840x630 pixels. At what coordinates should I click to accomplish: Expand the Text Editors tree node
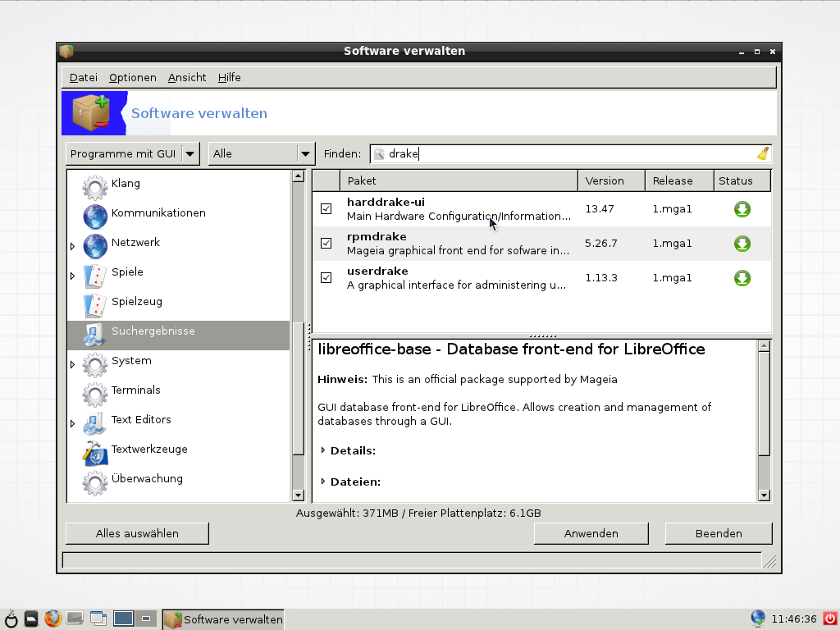pos(73,424)
